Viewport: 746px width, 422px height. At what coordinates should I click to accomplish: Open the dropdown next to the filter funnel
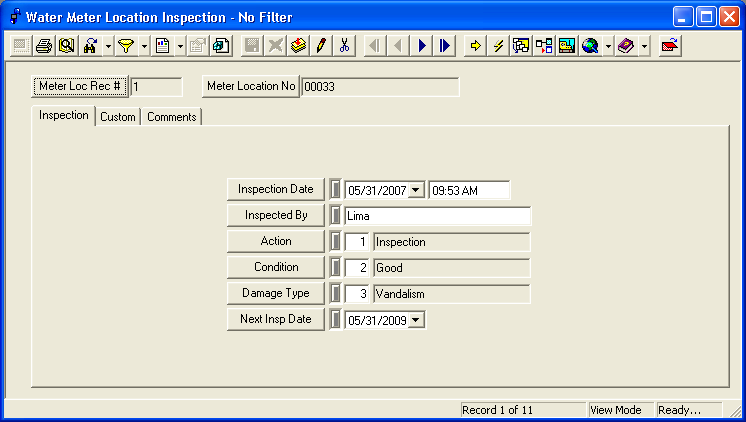144,46
